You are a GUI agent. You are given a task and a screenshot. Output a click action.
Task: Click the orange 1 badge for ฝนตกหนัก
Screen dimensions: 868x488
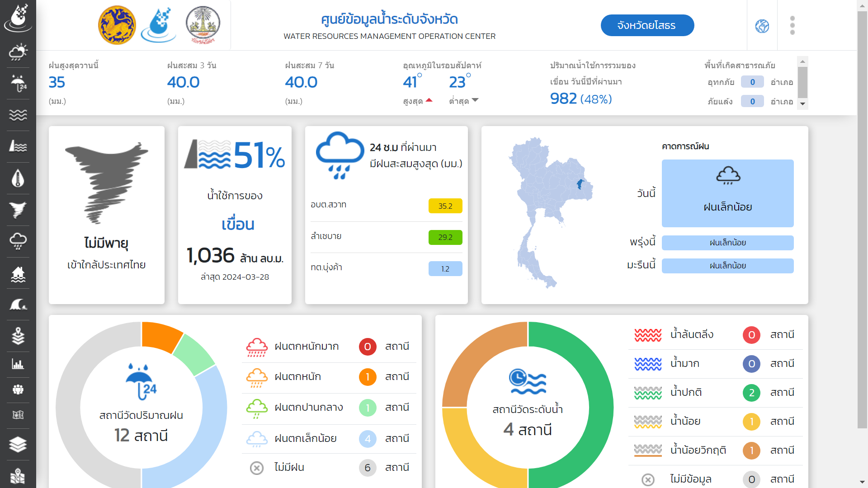pyautogui.click(x=368, y=377)
